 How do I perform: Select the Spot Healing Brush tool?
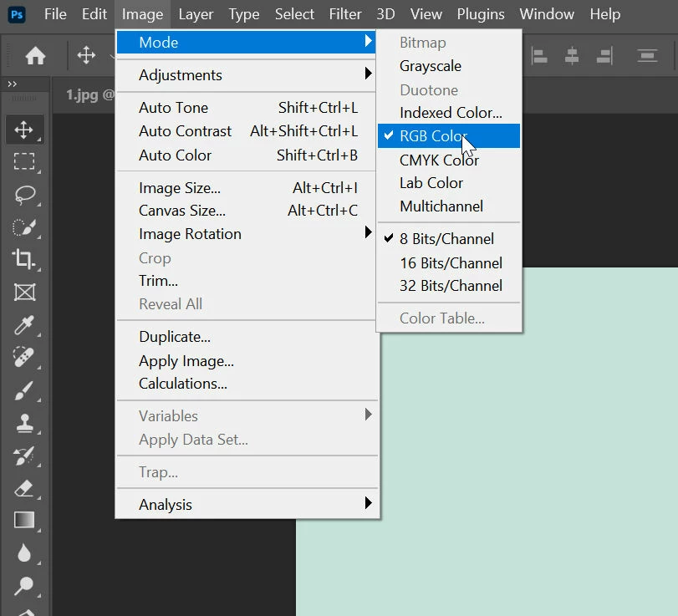tap(23, 357)
